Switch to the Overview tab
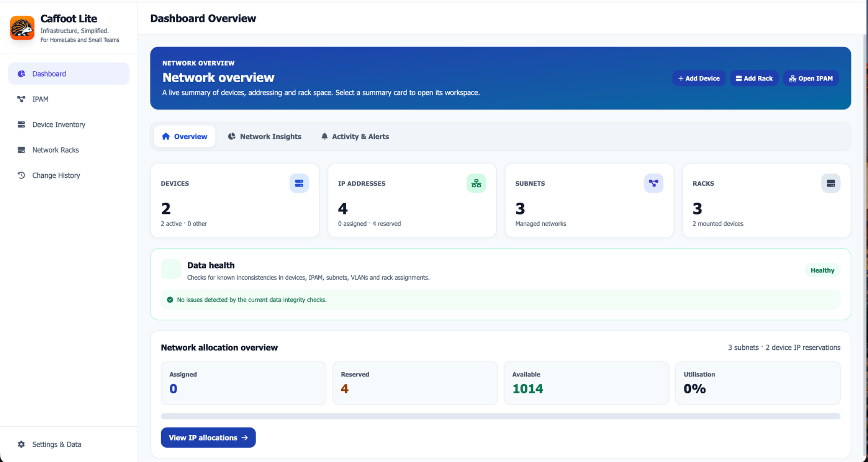868x462 pixels. pos(184,136)
